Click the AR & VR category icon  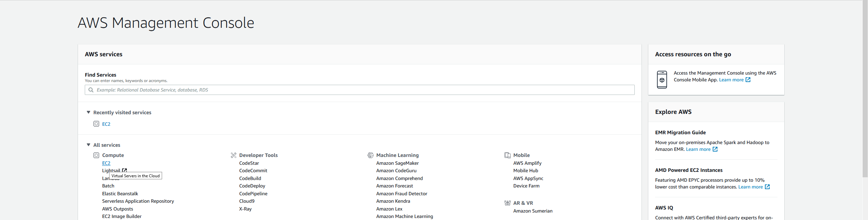coord(507,203)
